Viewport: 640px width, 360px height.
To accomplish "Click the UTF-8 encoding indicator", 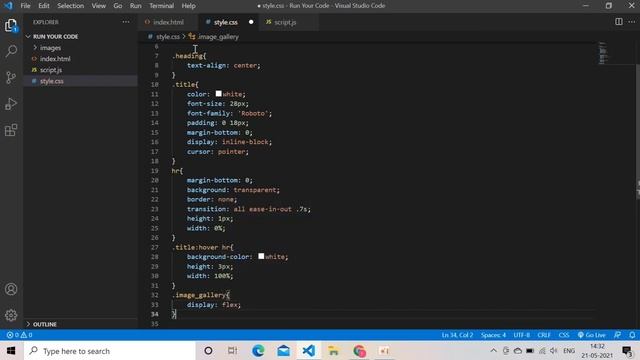I will [x=522, y=335].
